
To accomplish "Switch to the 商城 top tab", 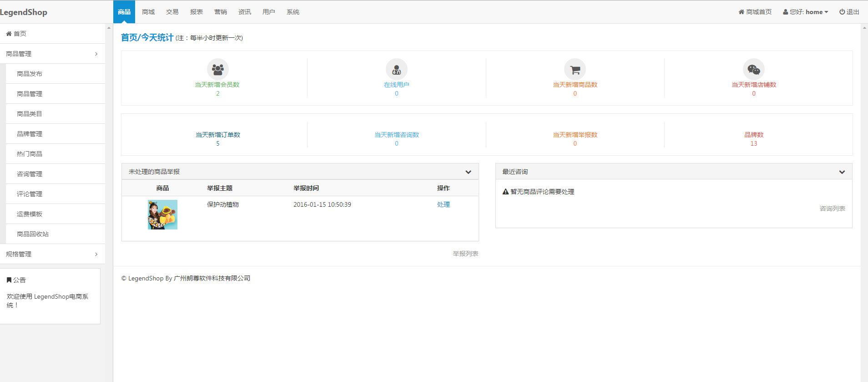I will click(x=148, y=12).
